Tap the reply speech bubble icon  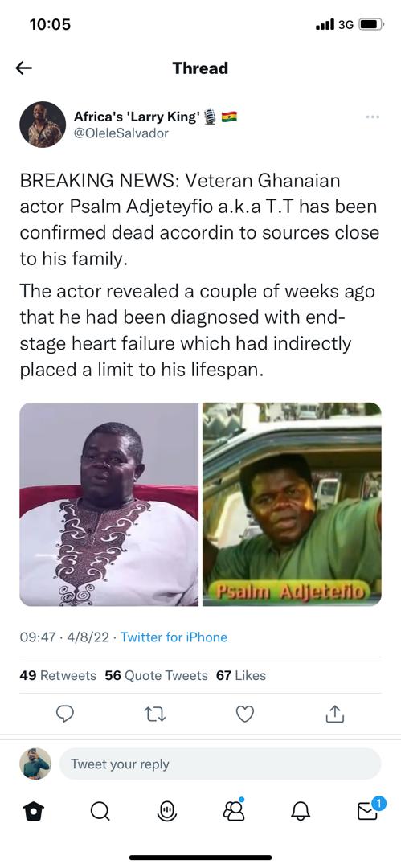click(65, 714)
